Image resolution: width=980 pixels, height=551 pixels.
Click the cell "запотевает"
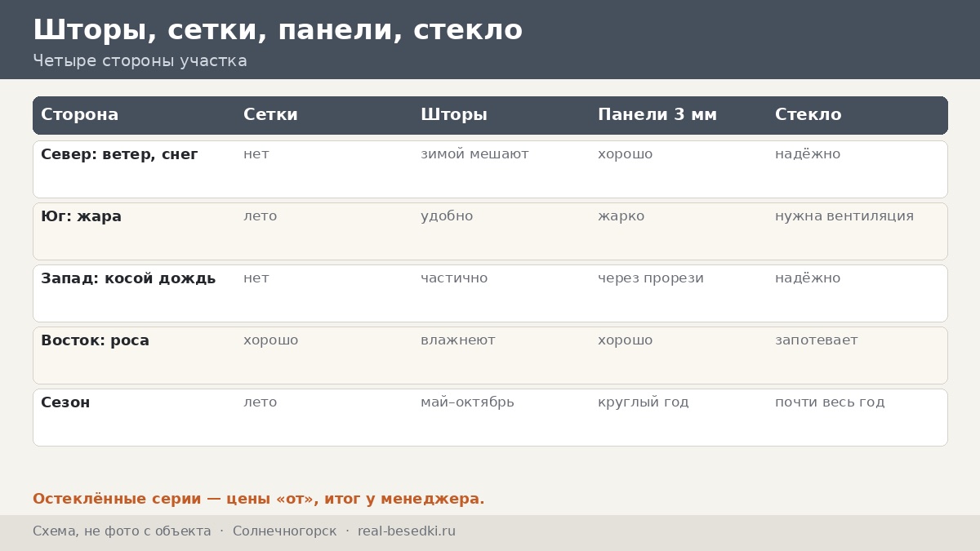[817, 340]
